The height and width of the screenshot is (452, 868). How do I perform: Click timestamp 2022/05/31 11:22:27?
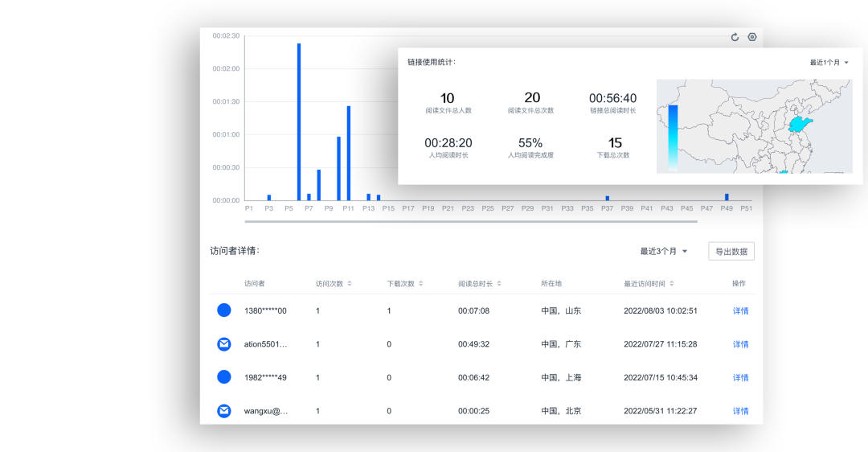(x=661, y=411)
